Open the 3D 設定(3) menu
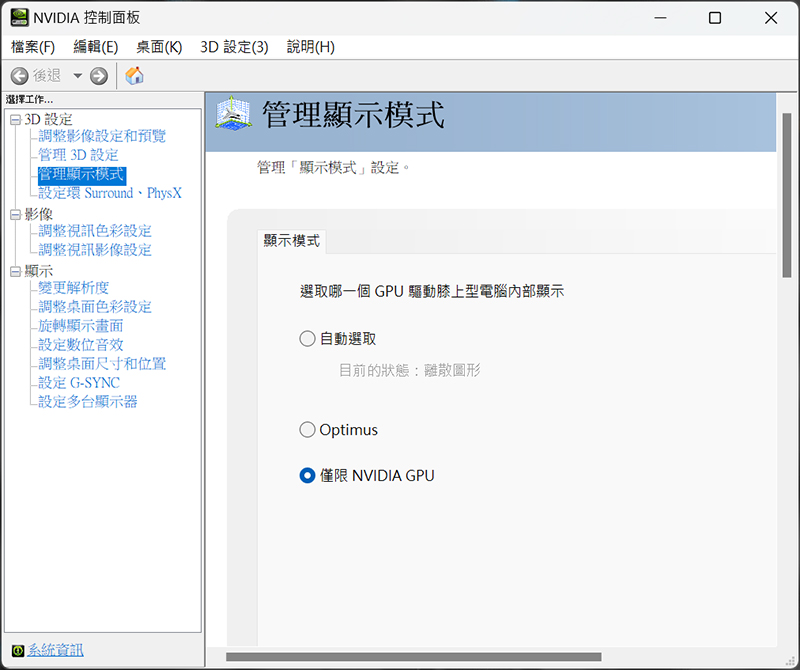 pos(234,47)
